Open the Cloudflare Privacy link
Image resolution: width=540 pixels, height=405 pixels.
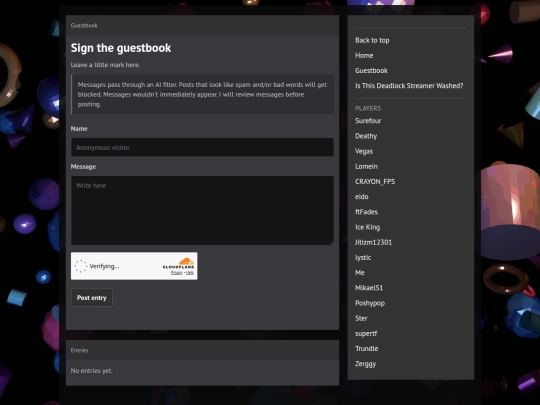(176, 273)
